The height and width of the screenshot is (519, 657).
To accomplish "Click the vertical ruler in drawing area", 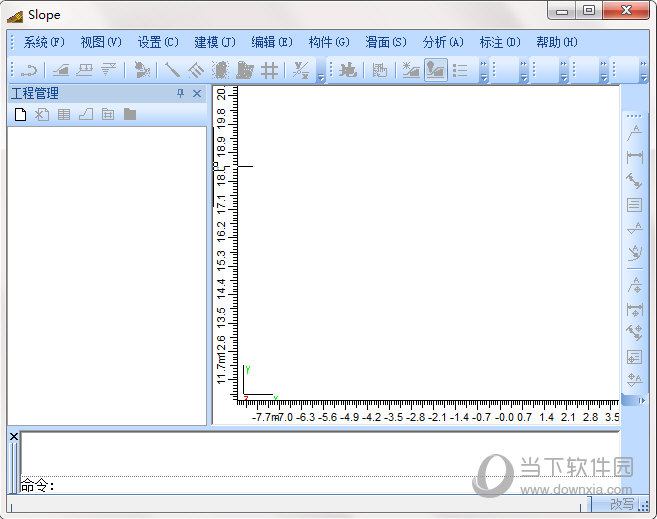I will coord(226,243).
